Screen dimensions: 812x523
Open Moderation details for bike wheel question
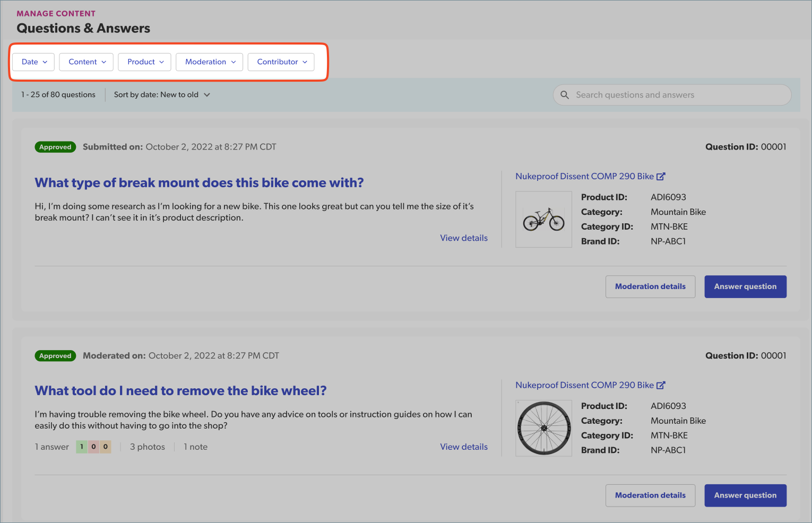point(650,495)
